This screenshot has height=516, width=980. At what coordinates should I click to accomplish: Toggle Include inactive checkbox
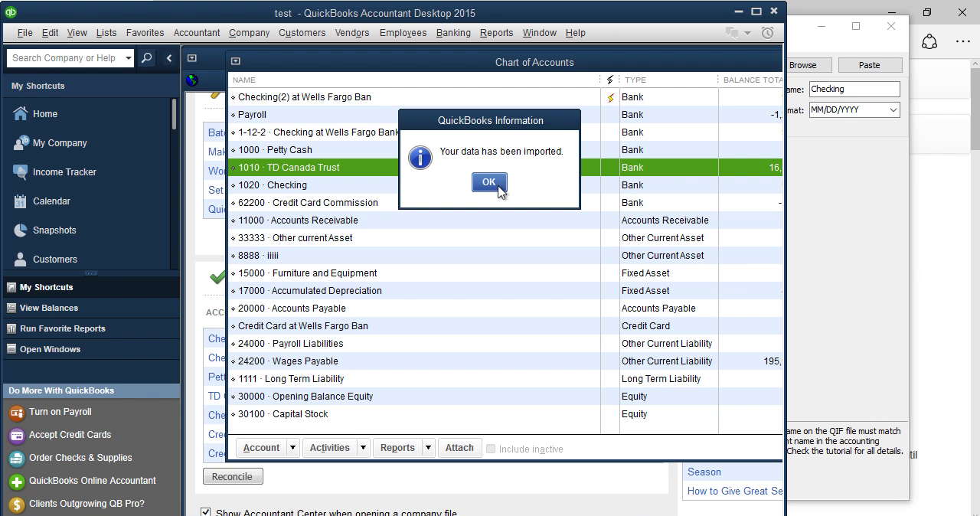(x=491, y=449)
